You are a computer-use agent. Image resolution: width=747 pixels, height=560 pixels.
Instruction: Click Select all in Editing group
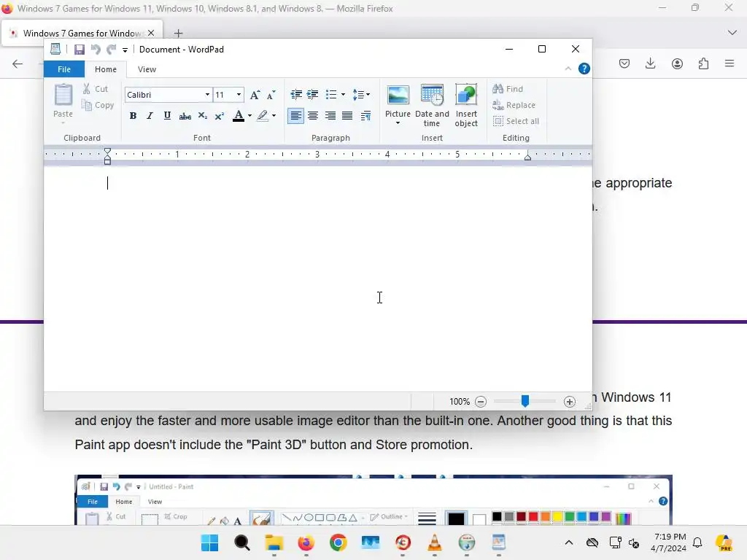516,122
